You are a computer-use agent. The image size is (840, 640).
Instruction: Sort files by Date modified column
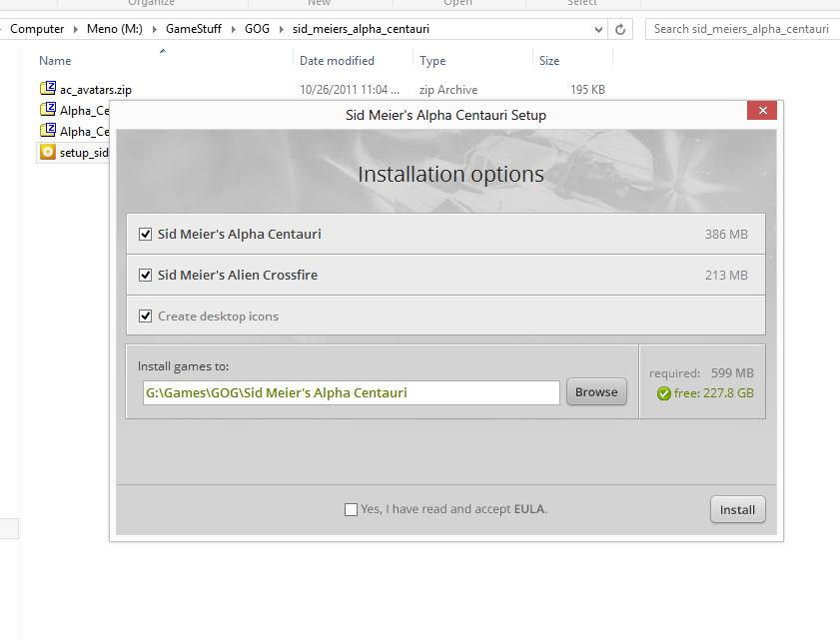337,61
